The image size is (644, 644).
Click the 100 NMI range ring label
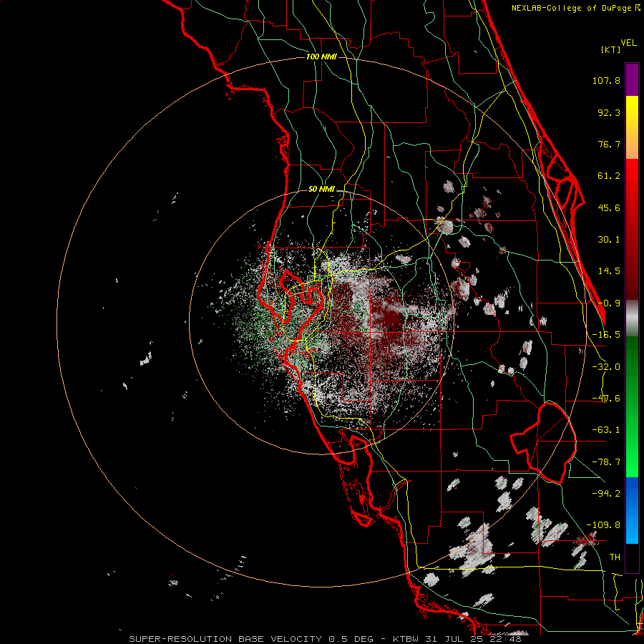tap(321, 57)
